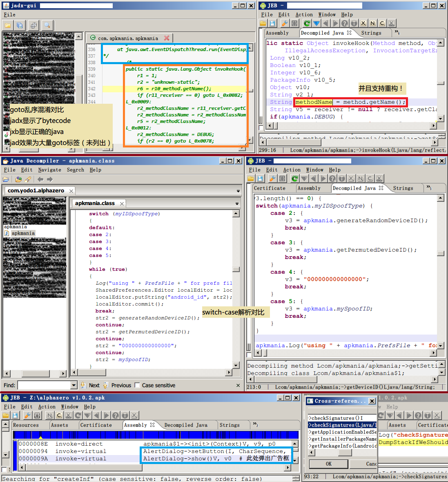Click comment C icon in top JEB toolbar
448x482 pixels.
tap(382, 23)
